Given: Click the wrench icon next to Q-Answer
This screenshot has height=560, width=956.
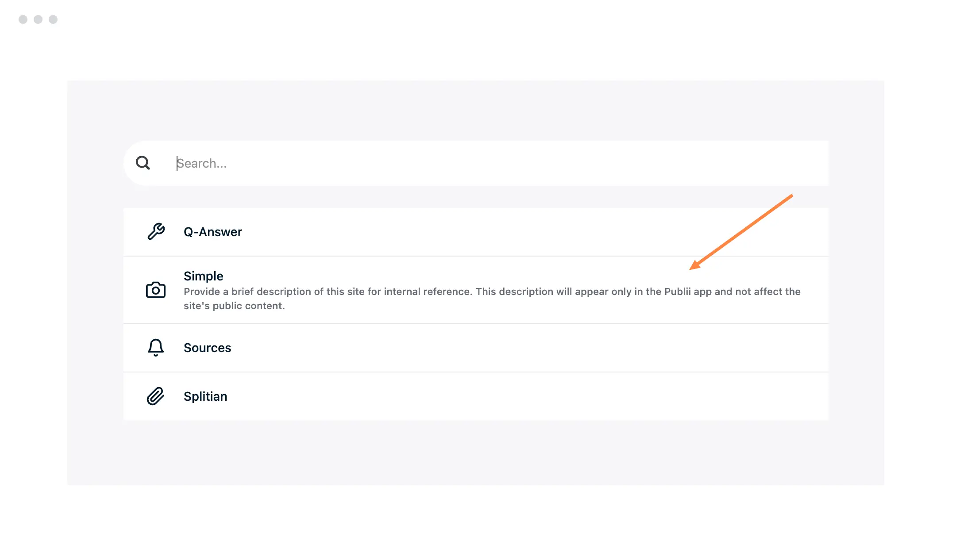Looking at the screenshot, I should click(x=156, y=231).
